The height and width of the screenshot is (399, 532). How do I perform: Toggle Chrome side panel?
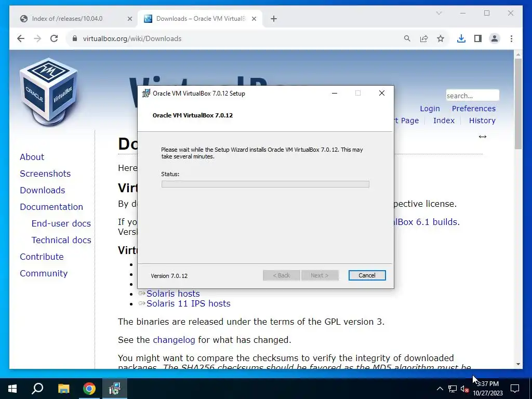[x=478, y=38]
